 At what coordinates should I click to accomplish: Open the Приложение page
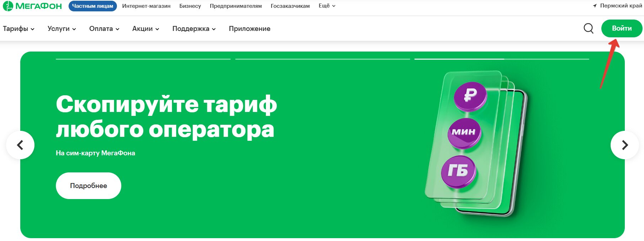click(x=249, y=29)
